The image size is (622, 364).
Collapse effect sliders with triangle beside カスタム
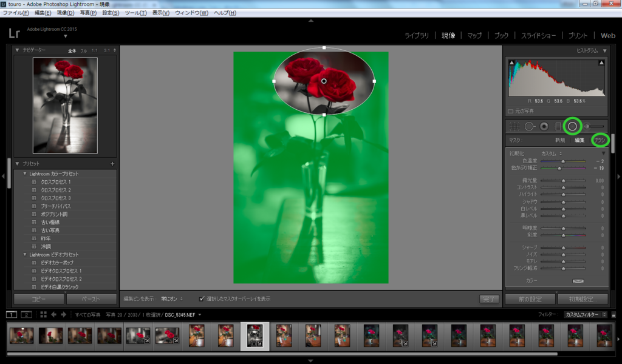coord(603,153)
